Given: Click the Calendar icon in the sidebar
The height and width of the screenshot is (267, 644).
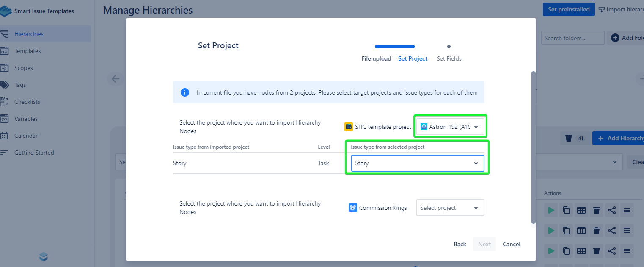Looking at the screenshot, I should pos(5,136).
